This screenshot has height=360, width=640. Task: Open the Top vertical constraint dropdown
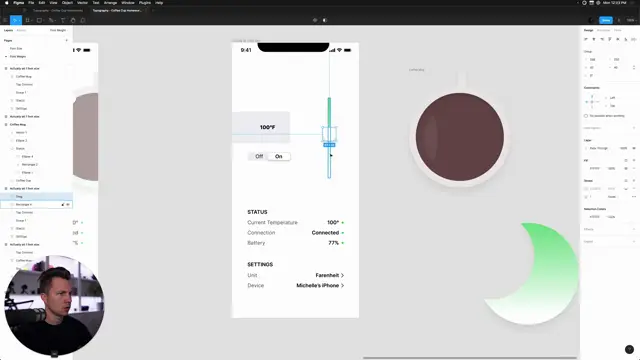coord(612,106)
